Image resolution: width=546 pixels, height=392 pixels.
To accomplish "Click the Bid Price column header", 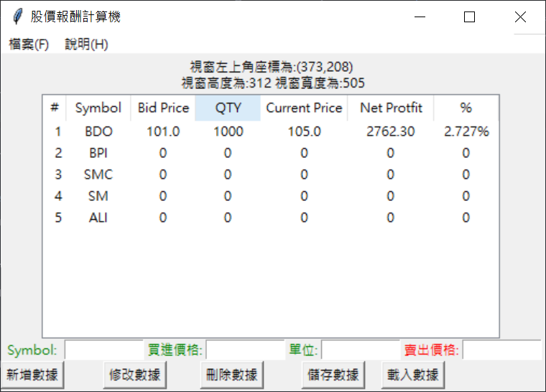I will pyautogui.click(x=163, y=108).
